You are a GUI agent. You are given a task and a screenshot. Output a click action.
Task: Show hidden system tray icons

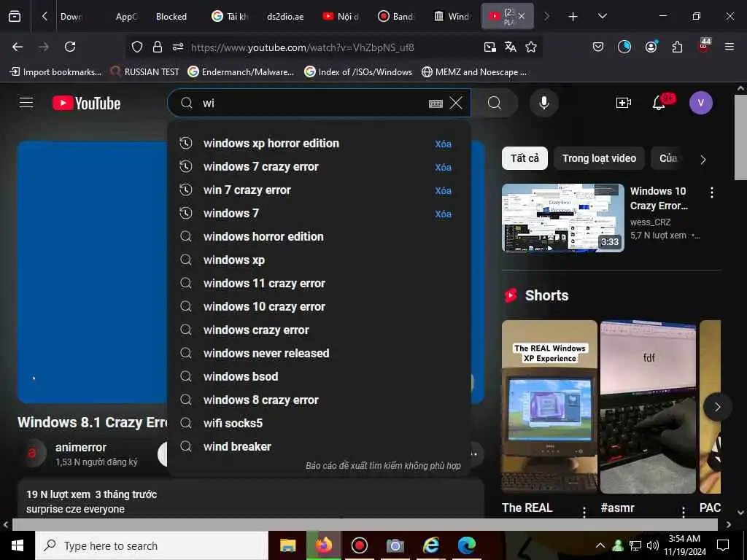point(600,545)
